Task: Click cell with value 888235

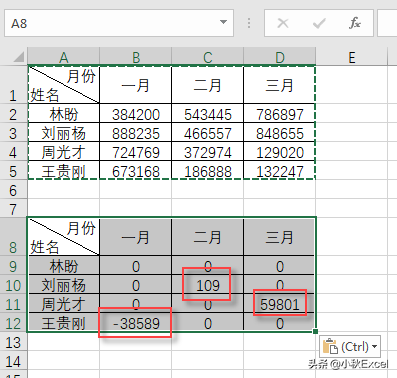Action: click(x=136, y=132)
